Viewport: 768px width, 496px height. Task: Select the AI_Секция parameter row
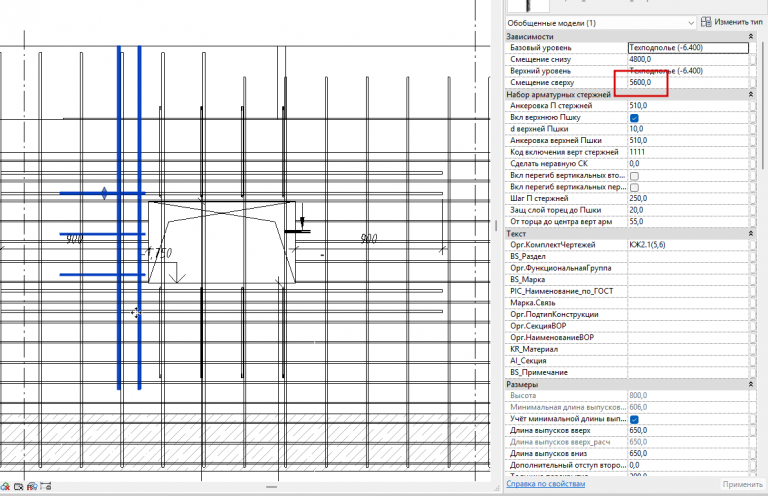(631, 361)
